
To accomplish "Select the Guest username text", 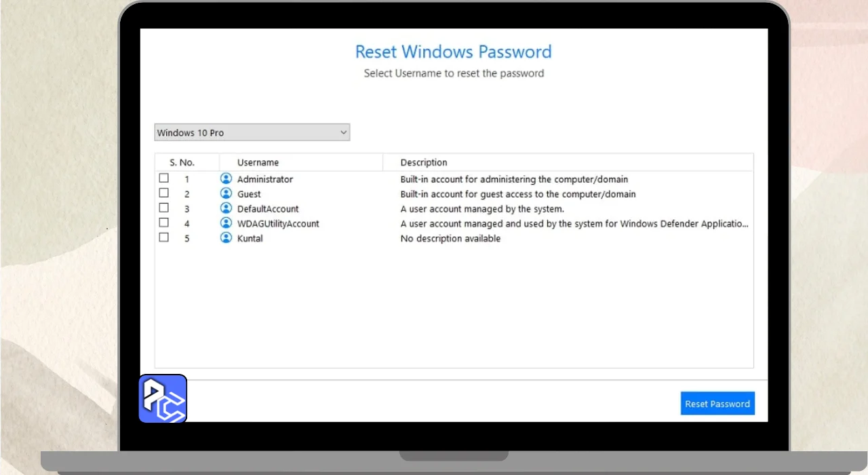I will [x=249, y=194].
